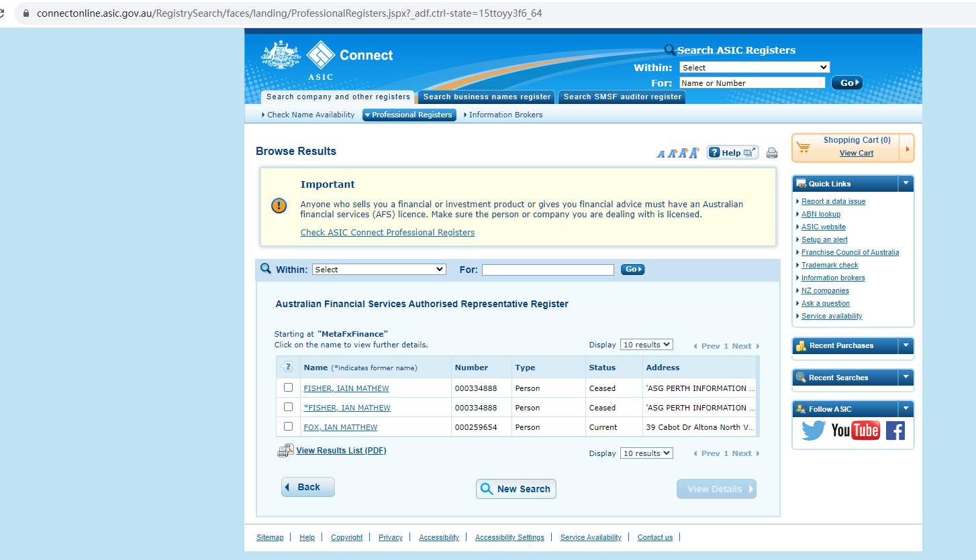Open Privacy footer link
The height and width of the screenshot is (560, 976).
[391, 537]
